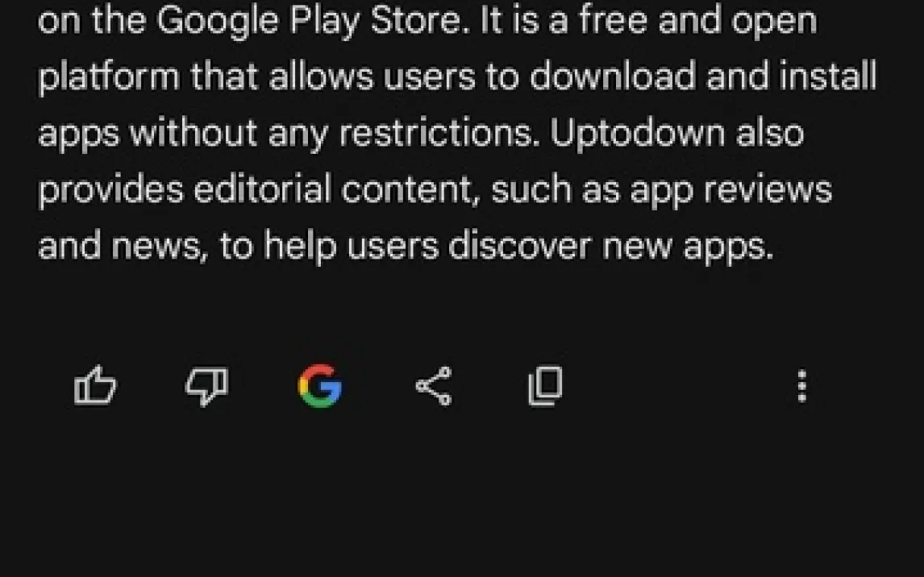Image resolution: width=924 pixels, height=577 pixels.
Task: Click the word "Uptodown" in the response
Action: (638, 133)
